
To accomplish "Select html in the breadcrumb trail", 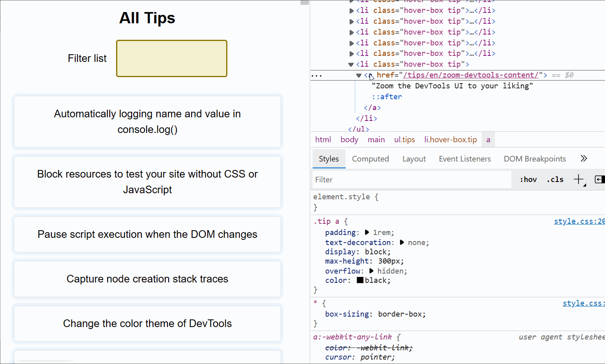I will tap(323, 139).
